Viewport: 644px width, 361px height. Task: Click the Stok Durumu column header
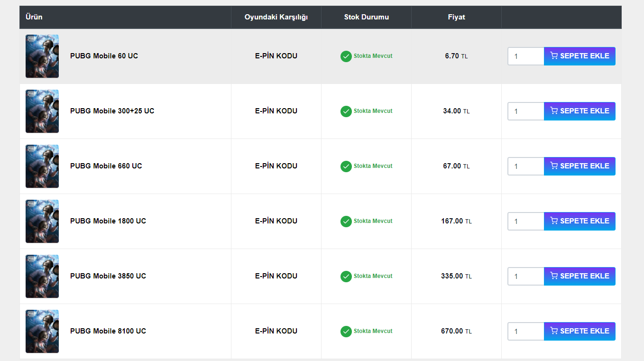pos(367,17)
